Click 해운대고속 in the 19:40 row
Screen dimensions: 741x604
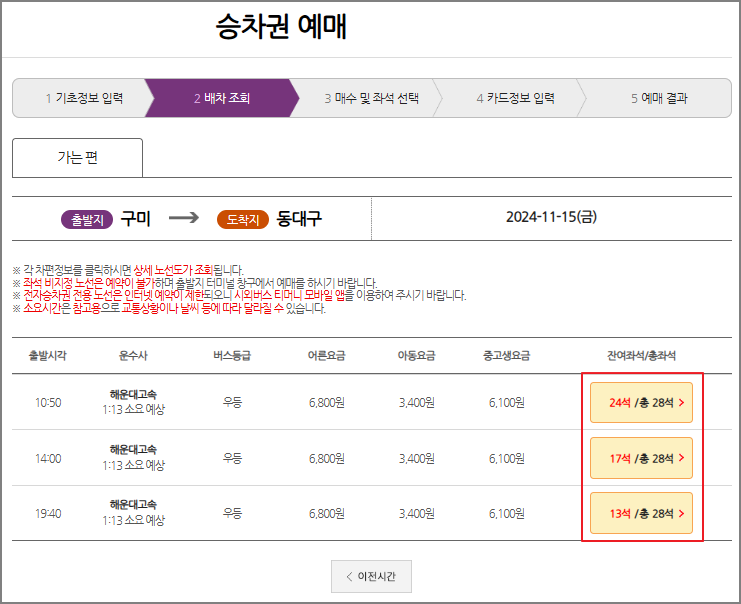click(133, 505)
